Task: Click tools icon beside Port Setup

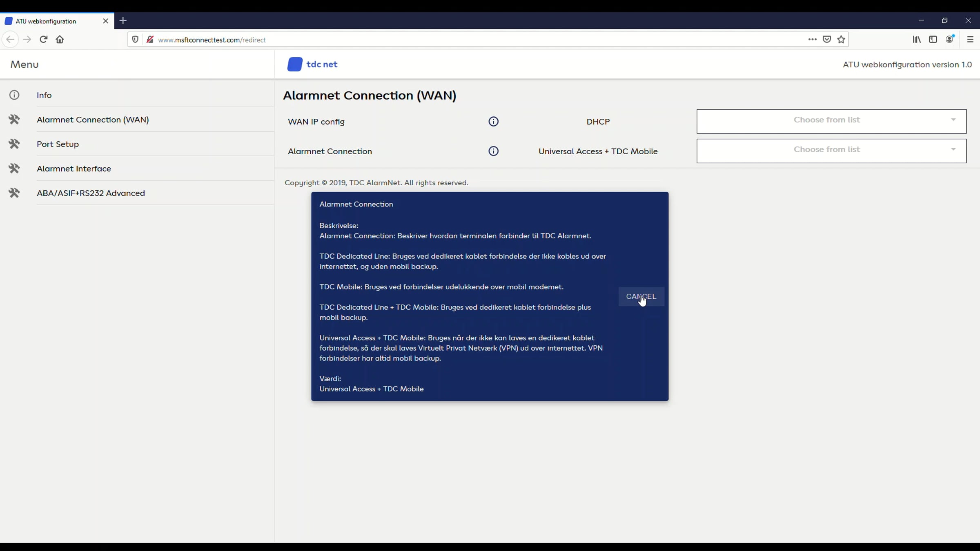Action: tap(14, 144)
